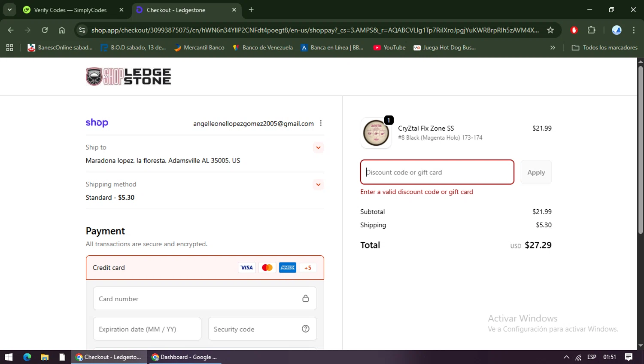644x364 pixels.
Task: Open File Explorer from taskbar
Action: [45, 357]
